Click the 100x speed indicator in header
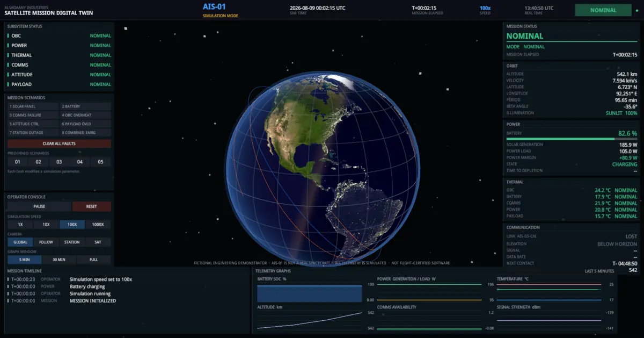The height and width of the screenshot is (338, 644). point(485,8)
